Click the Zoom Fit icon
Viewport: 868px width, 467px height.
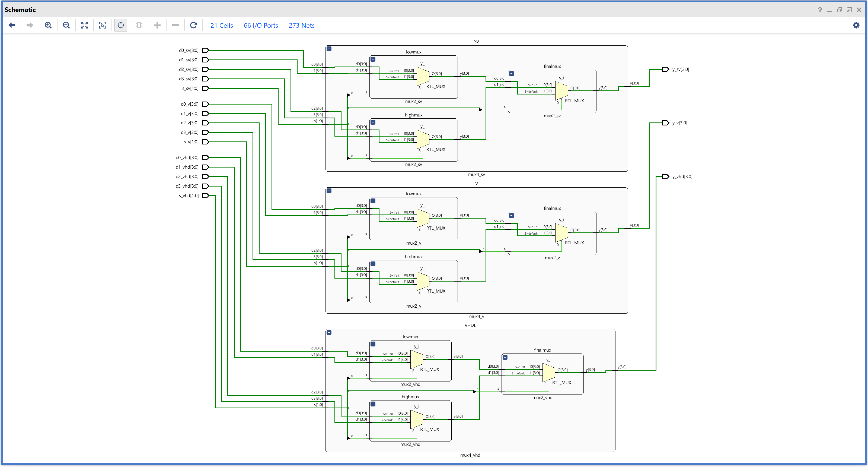click(84, 25)
